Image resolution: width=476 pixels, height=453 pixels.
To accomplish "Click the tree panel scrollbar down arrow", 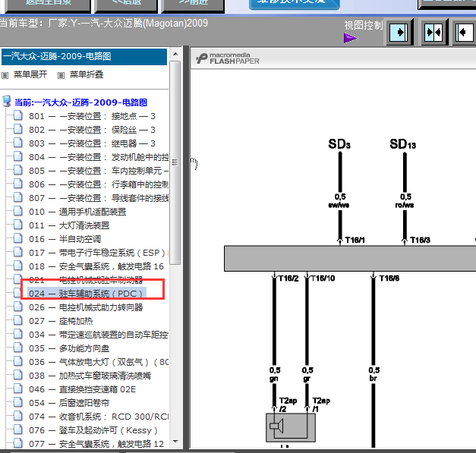I will pos(175,442).
